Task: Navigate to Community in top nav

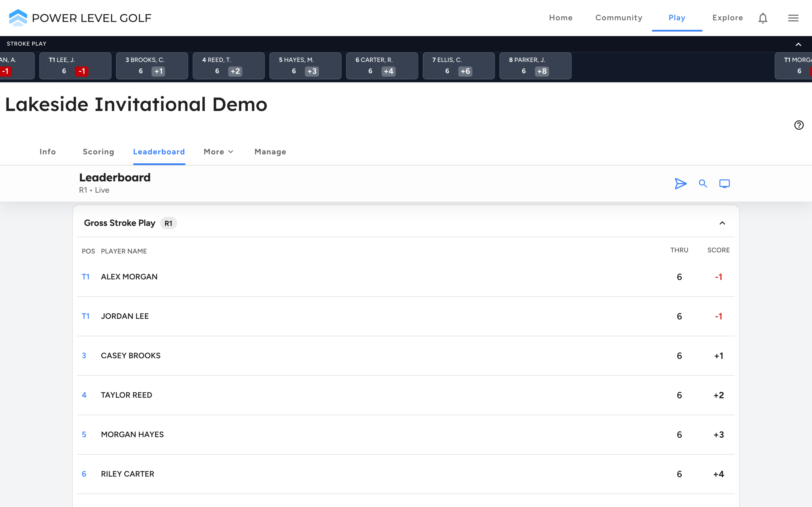Action: (619, 18)
